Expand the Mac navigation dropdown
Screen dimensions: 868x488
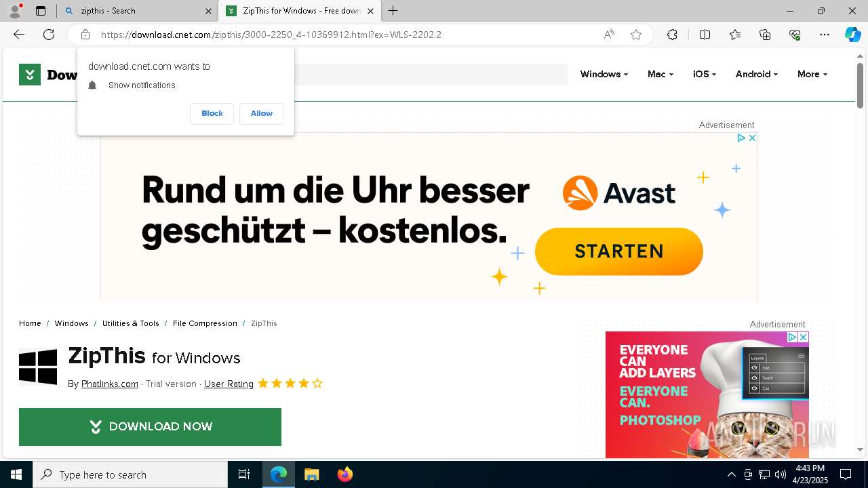coord(660,75)
